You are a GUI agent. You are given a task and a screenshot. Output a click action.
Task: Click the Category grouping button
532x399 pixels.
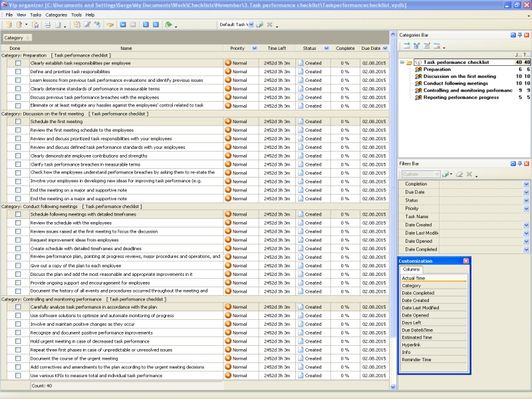[x=14, y=38]
